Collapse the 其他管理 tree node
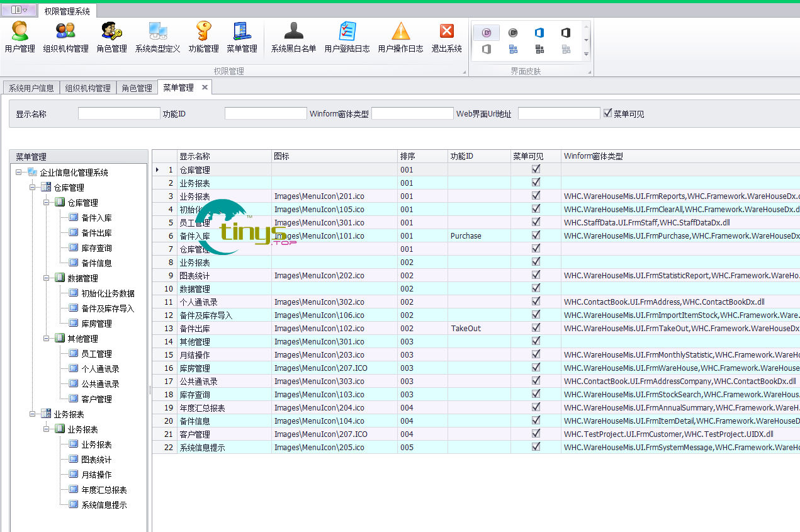The height and width of the screenshot is (532, 800). [47, 339]
